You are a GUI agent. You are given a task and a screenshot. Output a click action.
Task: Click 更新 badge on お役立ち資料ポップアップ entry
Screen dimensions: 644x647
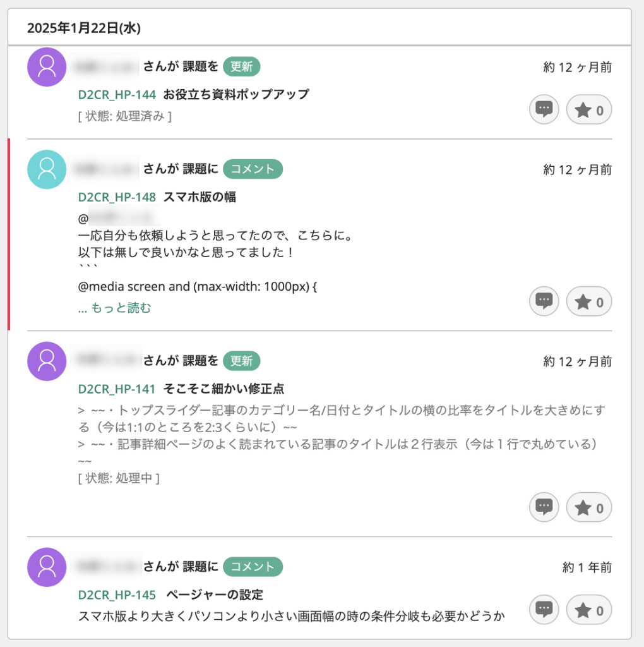tap(241, 67)
